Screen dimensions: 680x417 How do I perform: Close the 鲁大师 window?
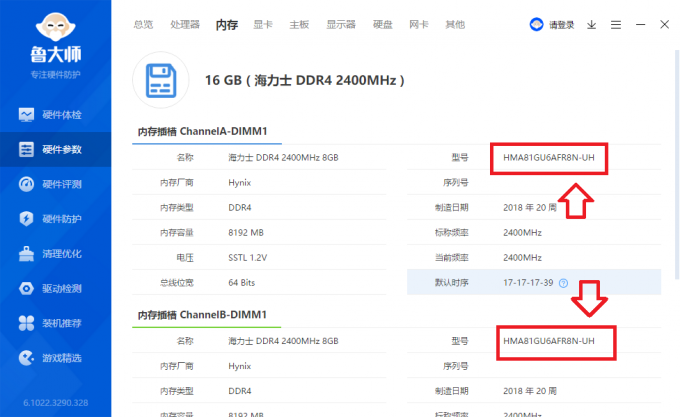pyautogui.click(x=664, y=25)
